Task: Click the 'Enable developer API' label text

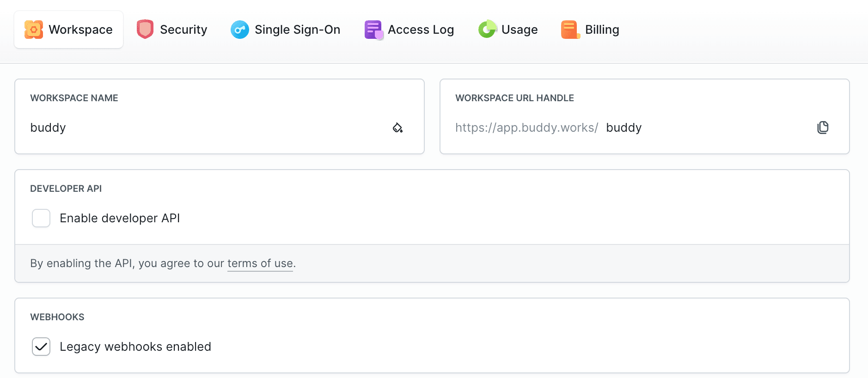Action: [120, 218]
